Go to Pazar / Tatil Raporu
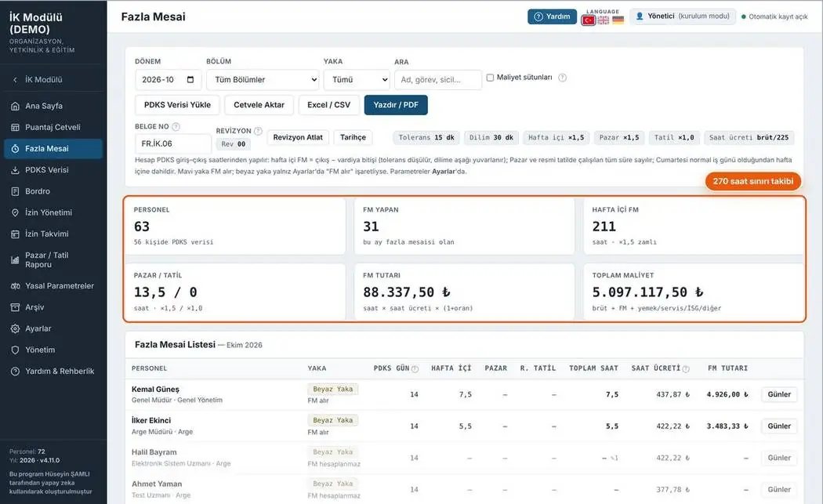The width and height of the screenshot is (823, 504). coord(53,260)
